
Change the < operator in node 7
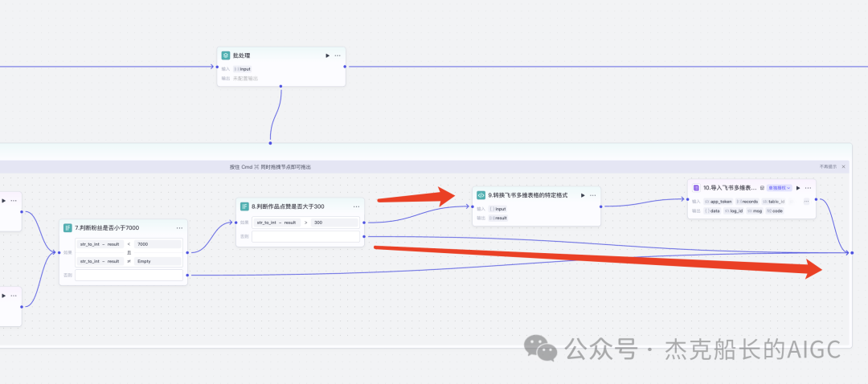[129, 244]
